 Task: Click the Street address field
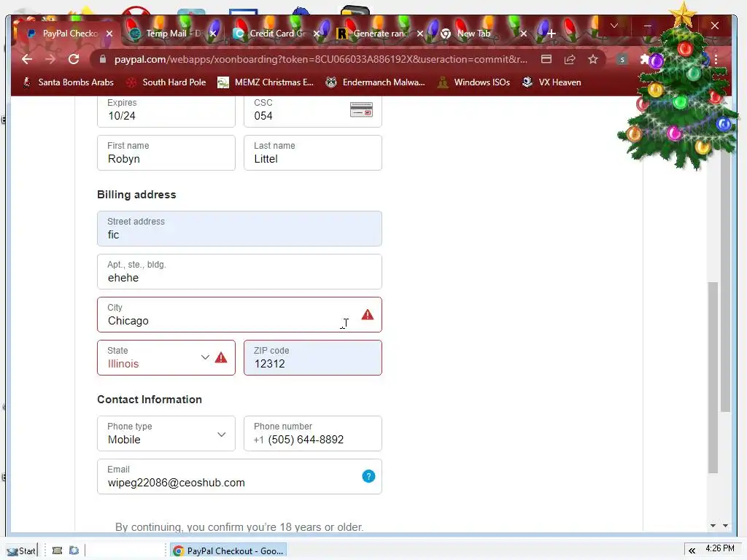(x=239, y=228)
